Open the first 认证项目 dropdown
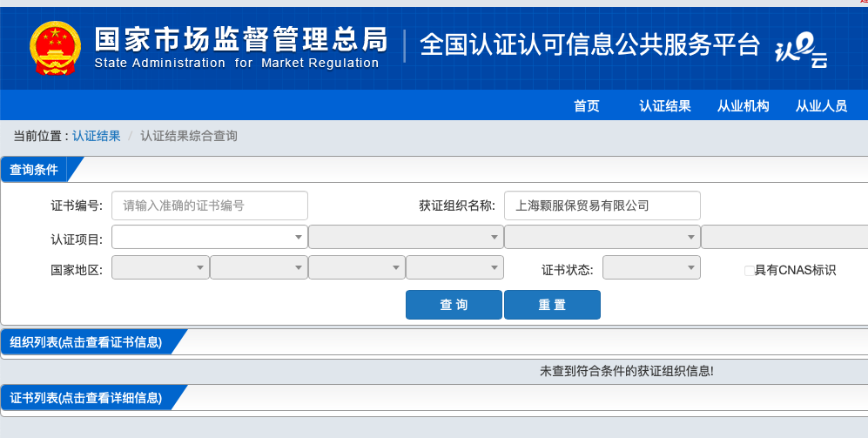The image size is (868, 438). coord(210,237)
